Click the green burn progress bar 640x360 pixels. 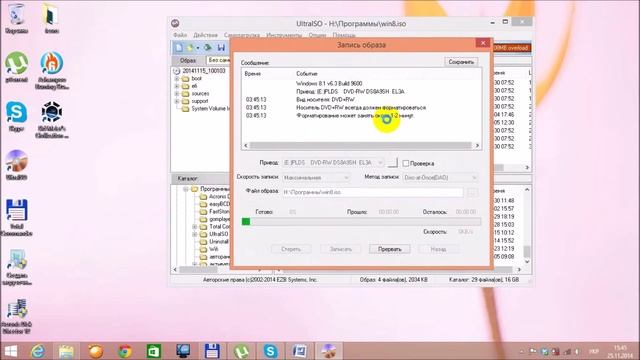(x=361, y=222)
